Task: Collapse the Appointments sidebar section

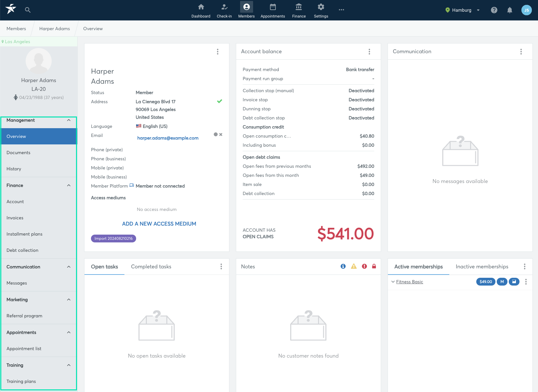Action: click(69, 332)
